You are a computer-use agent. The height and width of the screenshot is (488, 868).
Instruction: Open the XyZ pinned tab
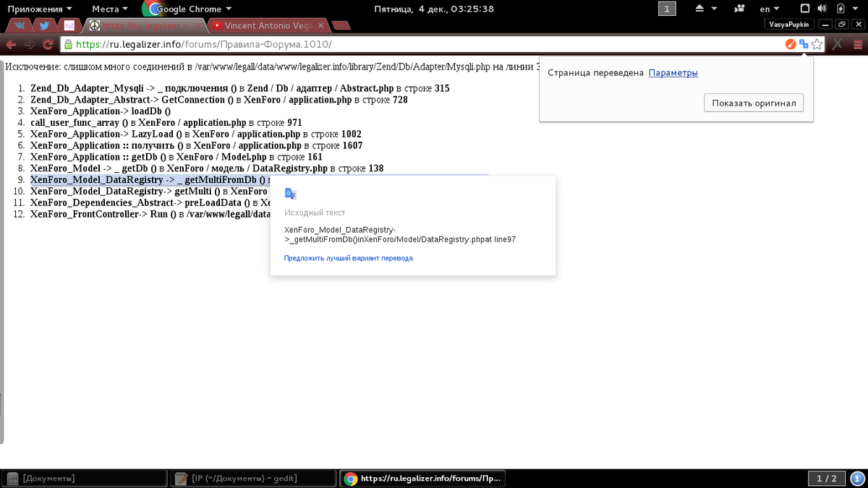[x=69, y=26]
